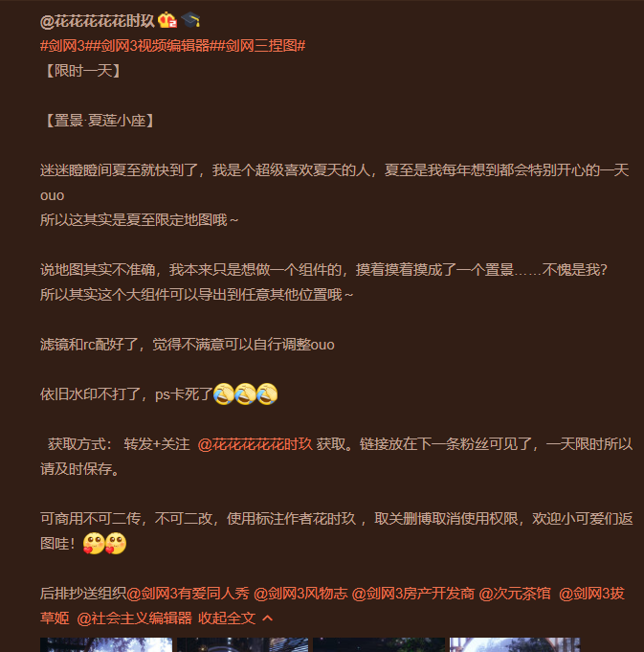The width and height of the screenshot is (644, 652).
Task: Click the second blushing heart emoji
Action: click(116, 543)
